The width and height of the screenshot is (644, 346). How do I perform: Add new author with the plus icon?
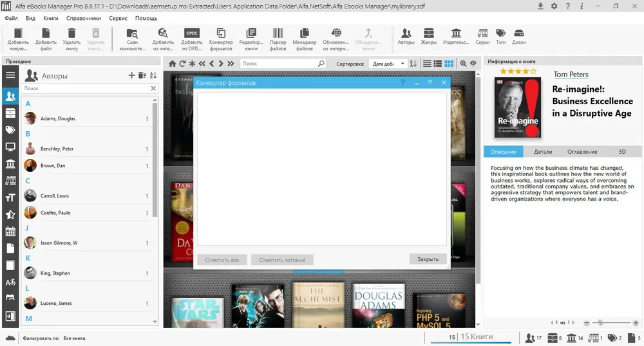click(131, 75)
